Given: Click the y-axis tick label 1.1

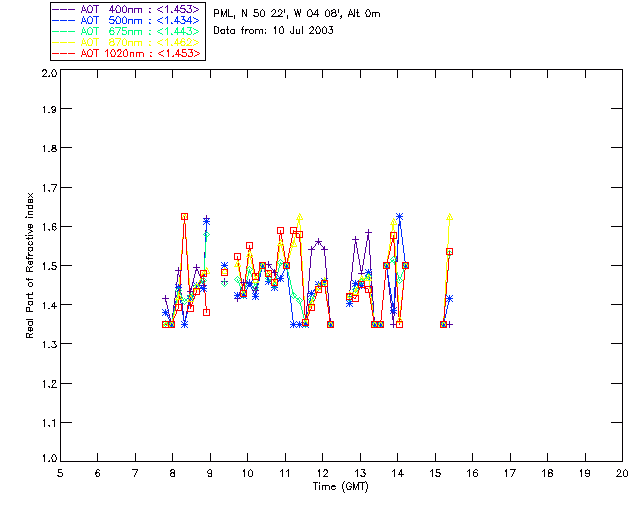Looking at the screenshot, I should click(49, 423).
